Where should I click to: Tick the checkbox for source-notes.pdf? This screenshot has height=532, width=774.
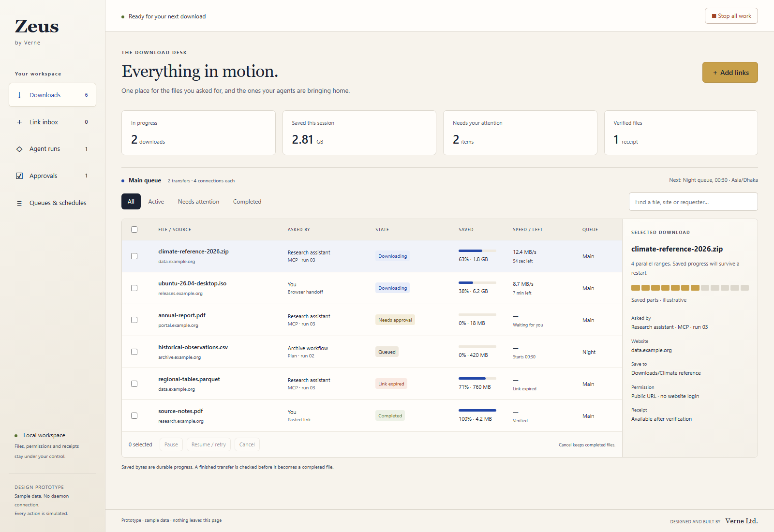[134, 415]
